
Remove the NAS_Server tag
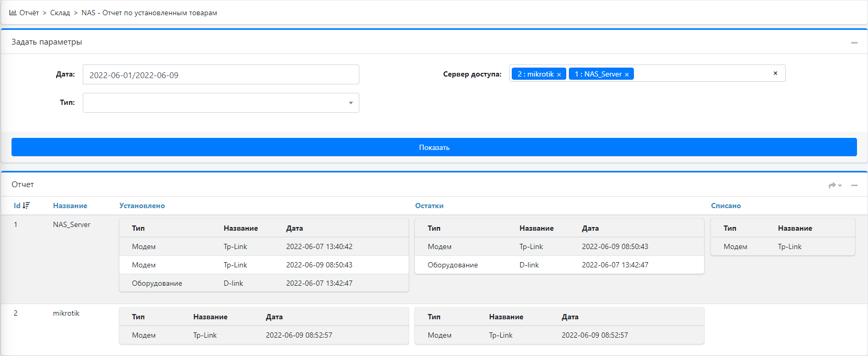point(627,74)
